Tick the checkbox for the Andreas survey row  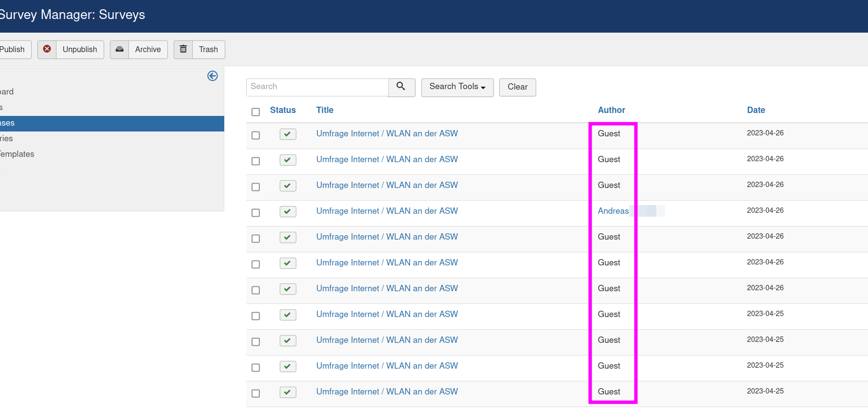click(x=255, y=213)
